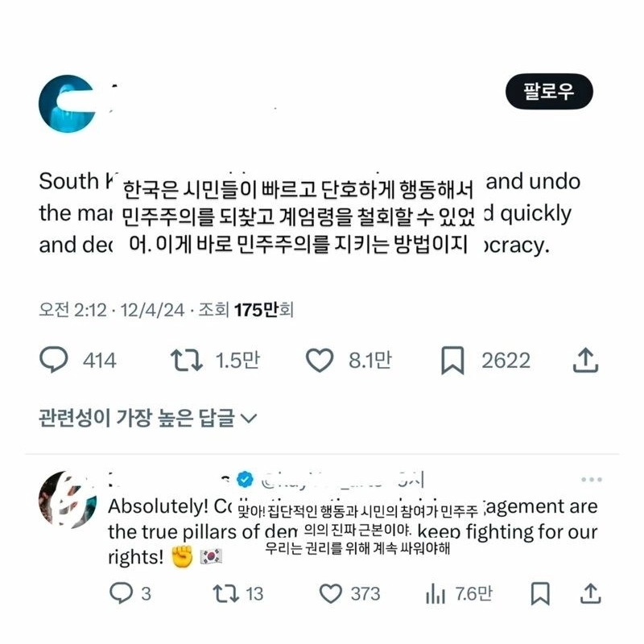Open the main tweet text starting with South
Viewport: 644px width, 644px height.
(310, 213)
